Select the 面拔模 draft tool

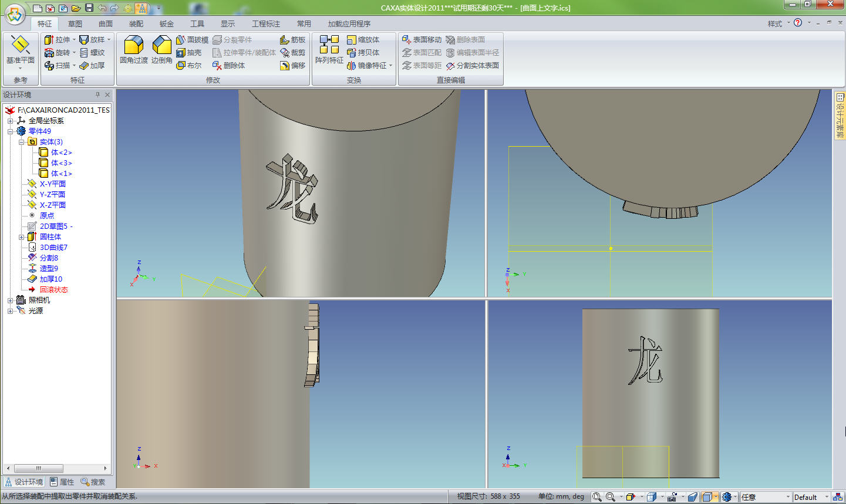pyautogui.click(x=193, y=40)
